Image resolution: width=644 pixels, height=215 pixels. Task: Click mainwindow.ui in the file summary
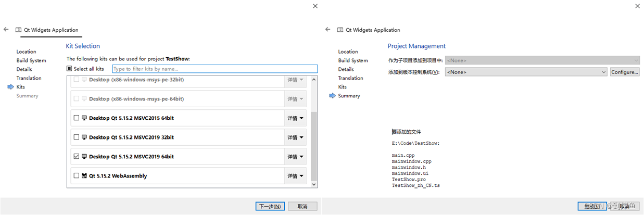click(x=410, y=173)
